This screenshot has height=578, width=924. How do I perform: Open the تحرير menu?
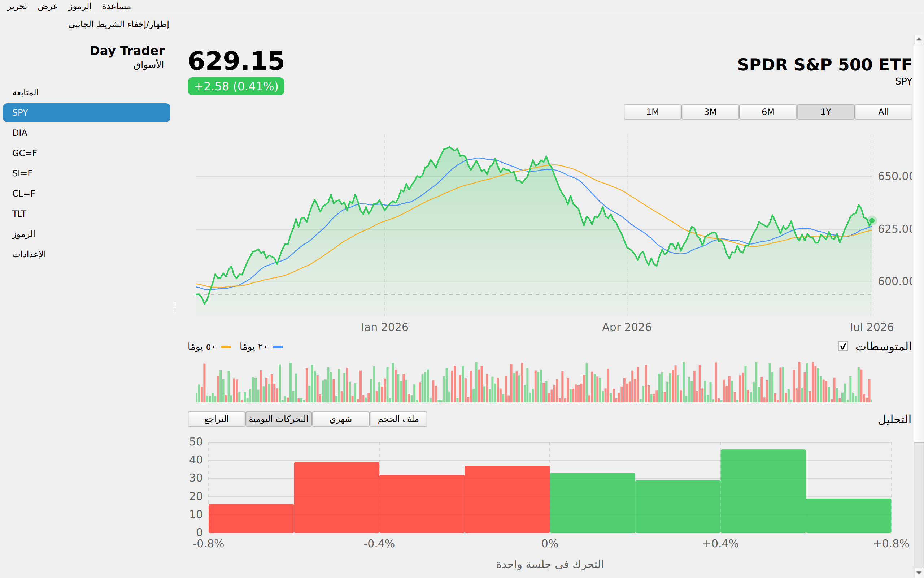(17, 7)
